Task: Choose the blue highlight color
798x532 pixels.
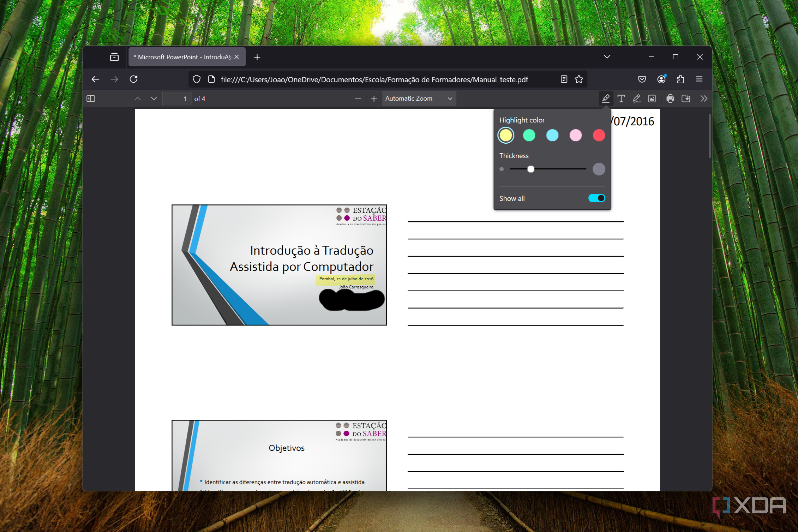Action: 552,135
